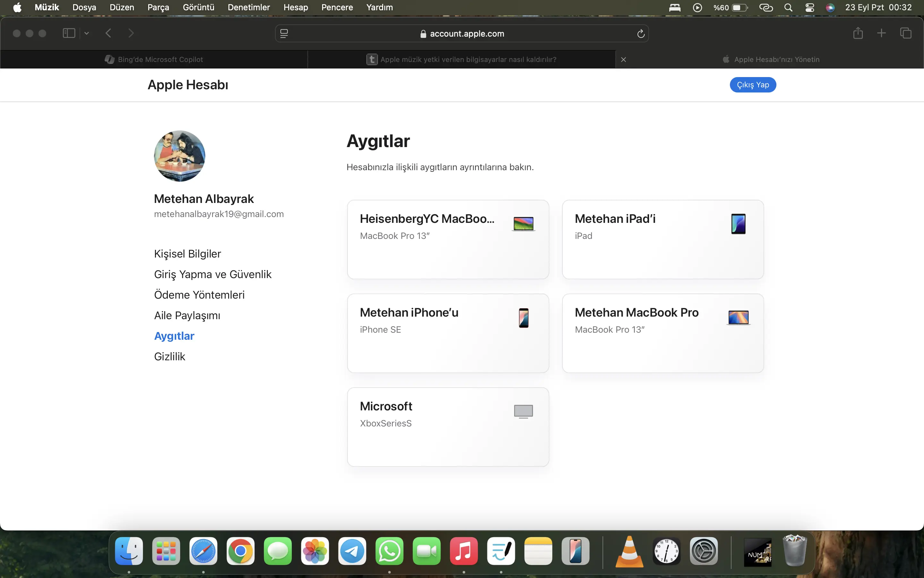The height and width of the screenshot is (578, 924).
Task: Launch Google Chrome from the Dock
Action: pyautogui.click(x=241, y=551)
